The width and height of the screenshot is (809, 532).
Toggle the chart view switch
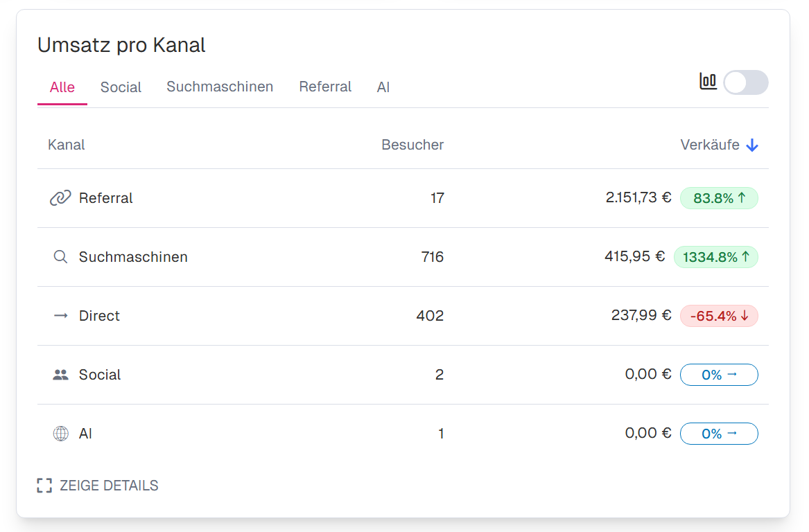coord(745,82)
